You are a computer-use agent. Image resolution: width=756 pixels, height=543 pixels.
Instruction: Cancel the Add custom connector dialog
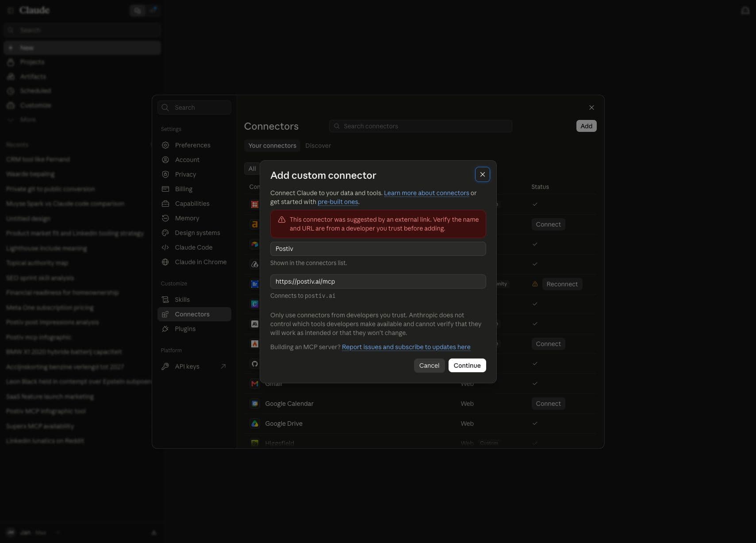pyautogui.click(x=429, y=366)
